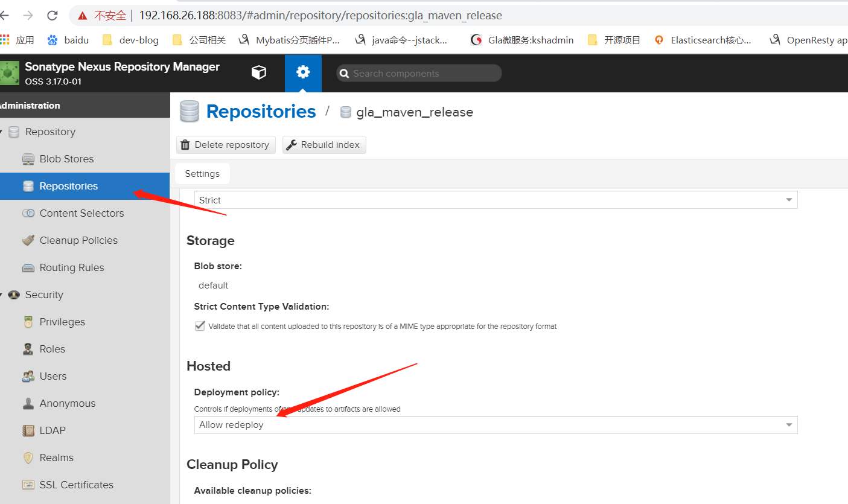This screenshot has height=504, width=848.
Task: Go forward with the browser forward arrow
Action: 28,16
